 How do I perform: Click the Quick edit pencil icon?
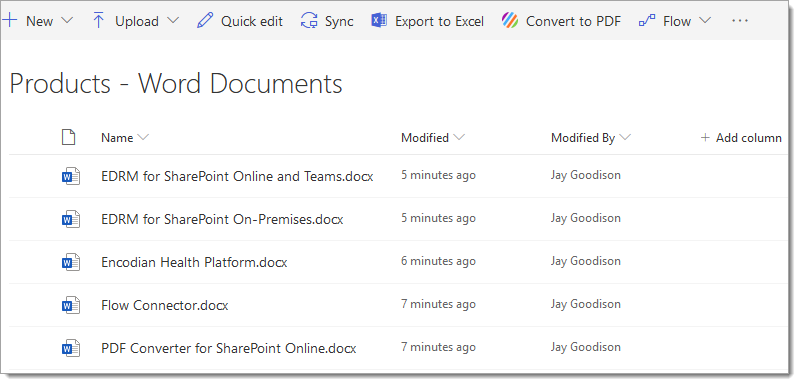[205, 21]
